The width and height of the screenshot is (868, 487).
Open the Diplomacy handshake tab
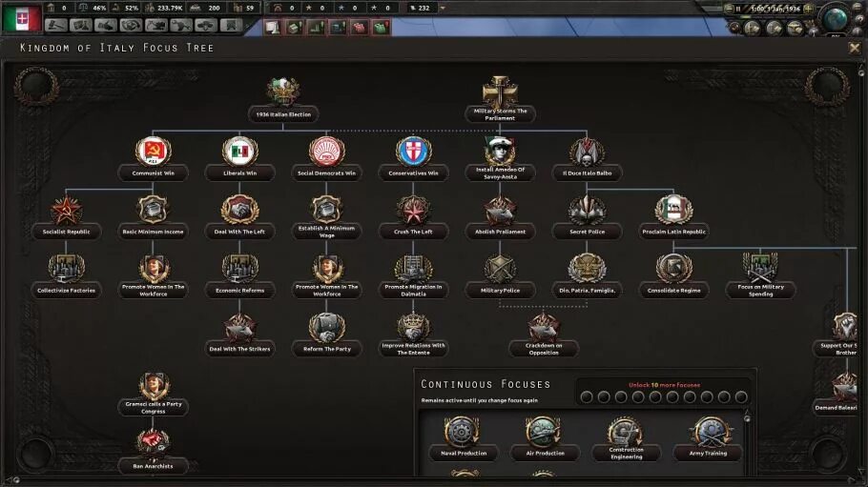(106, 25)
